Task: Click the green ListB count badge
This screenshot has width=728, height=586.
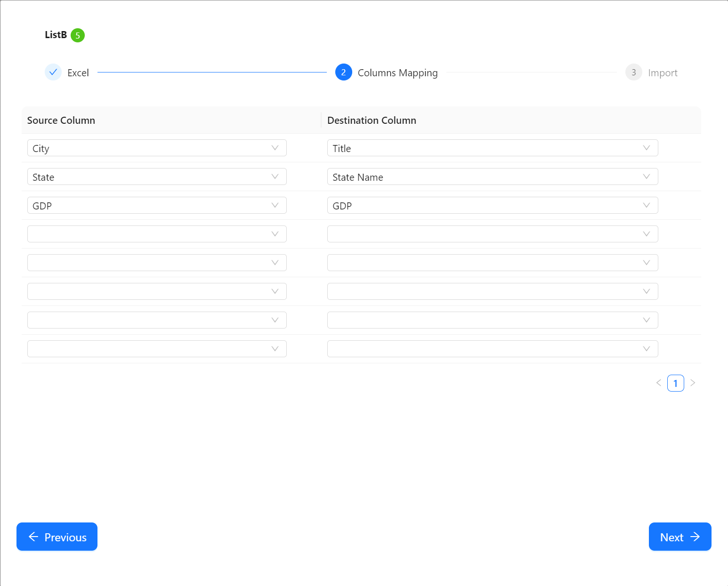Action: click(78, 35)
